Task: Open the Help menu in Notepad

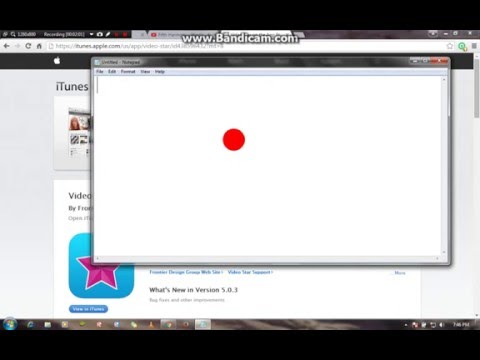Action: coord(160,72)
